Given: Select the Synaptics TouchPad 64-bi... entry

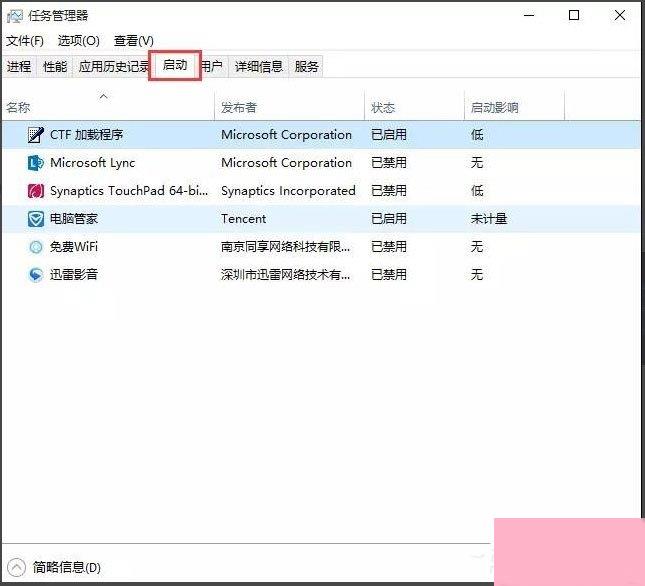Looking at the screenshot, I should point(129,191).
